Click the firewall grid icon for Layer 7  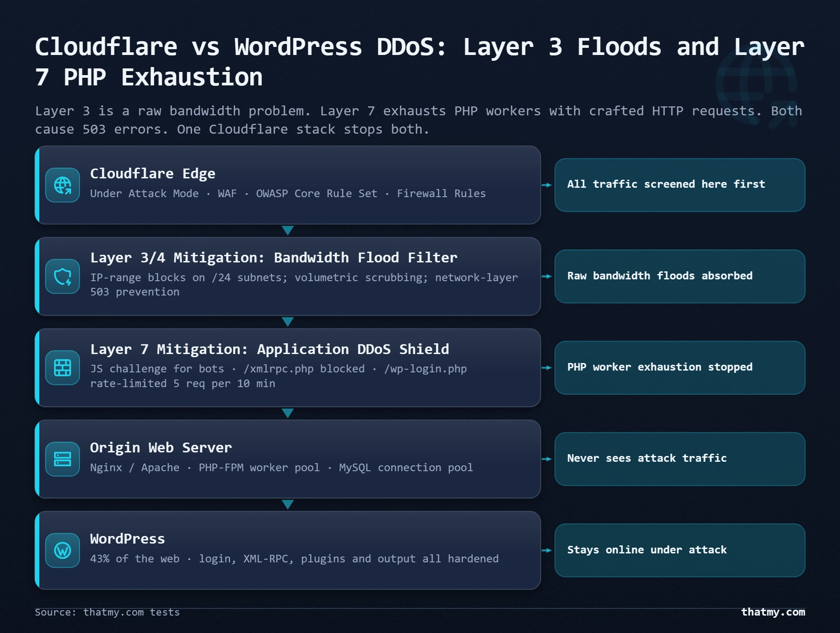point(63,368)
